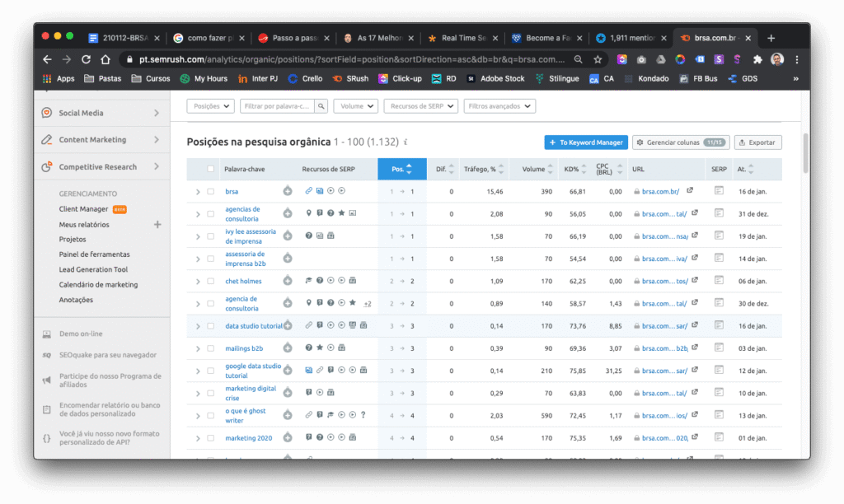Image resolution: width=844 pixels, height=504 pixels.
Task: Open the Filtros avançados dropdown
Action: coord(499,106)
